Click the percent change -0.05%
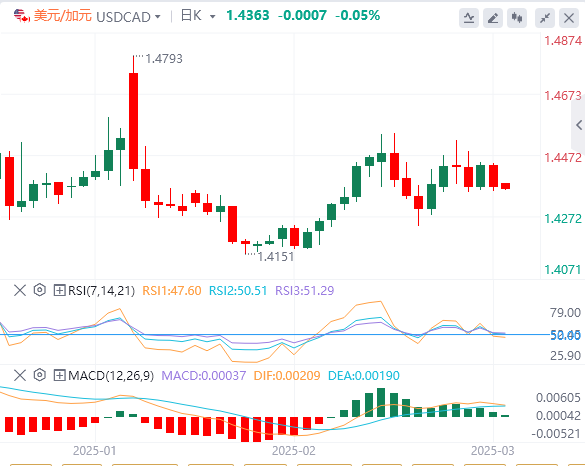 click(357, 16)
